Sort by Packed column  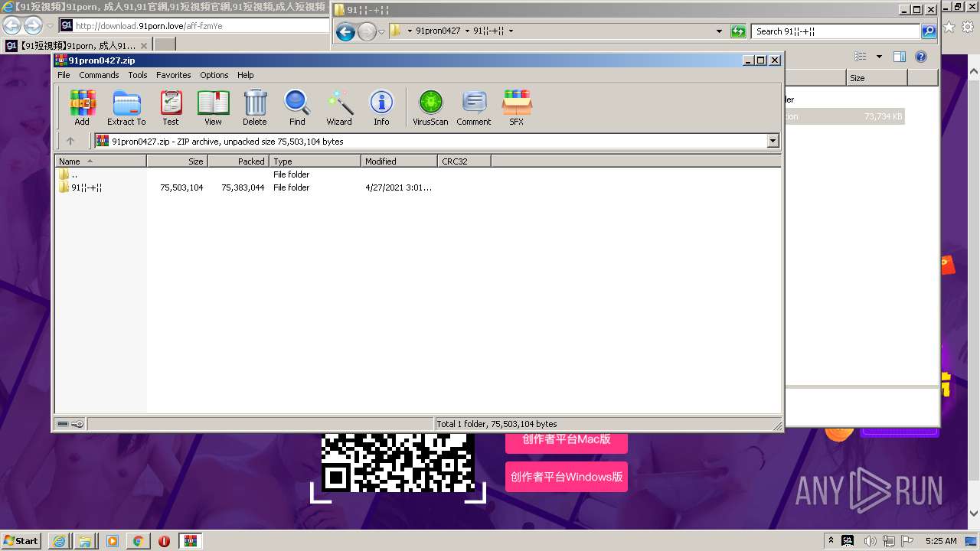(x=238, y=161)
